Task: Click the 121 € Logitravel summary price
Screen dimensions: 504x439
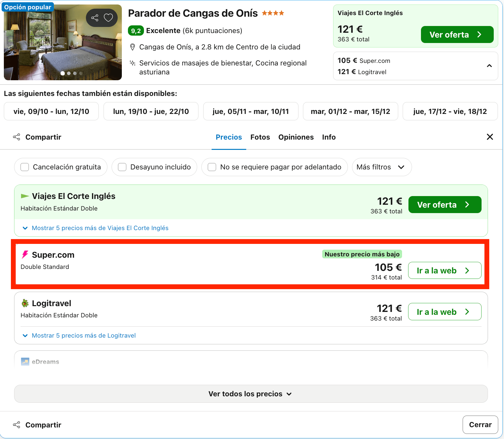Action: tap(362, 72)
